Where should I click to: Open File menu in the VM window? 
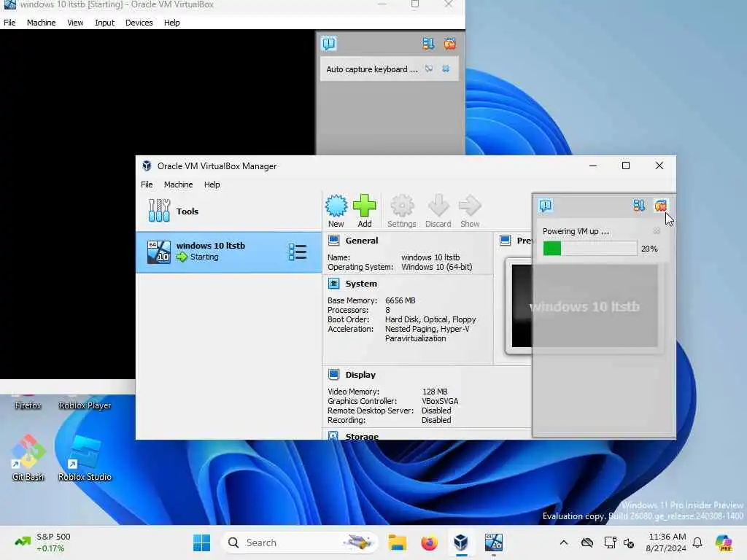click(9, 23)
